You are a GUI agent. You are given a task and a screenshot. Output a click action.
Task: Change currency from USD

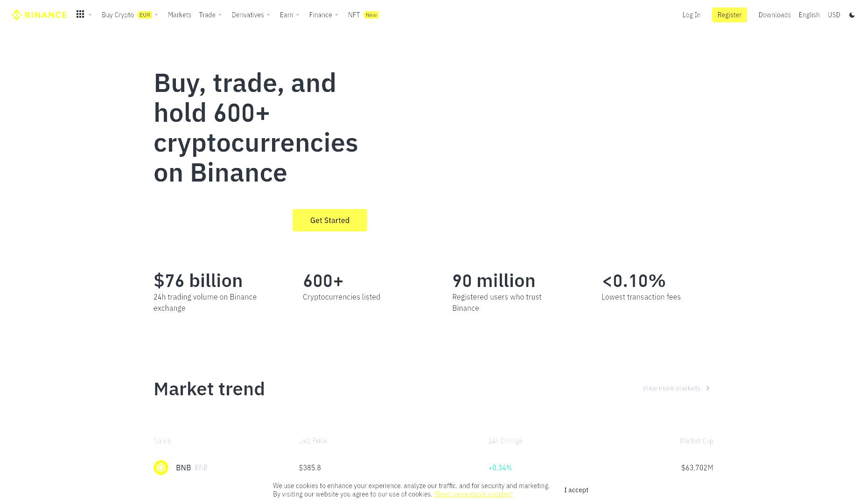click(834, 15)
